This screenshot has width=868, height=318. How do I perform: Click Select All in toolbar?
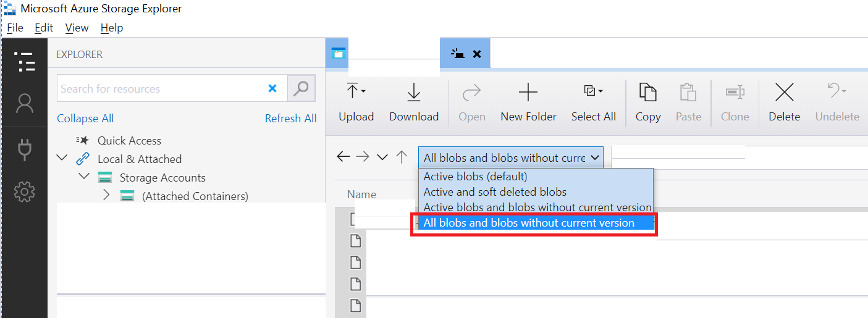click(593, 102)
